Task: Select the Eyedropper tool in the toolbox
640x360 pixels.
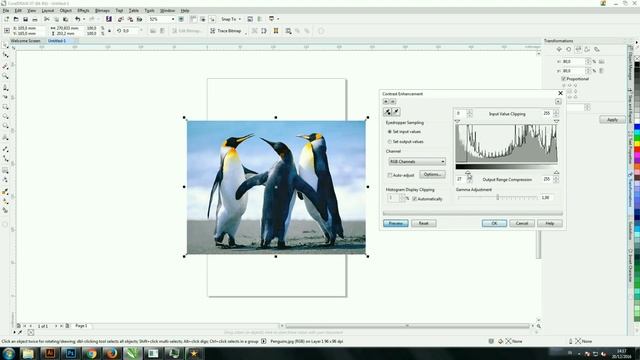Action: coord(5,191)
